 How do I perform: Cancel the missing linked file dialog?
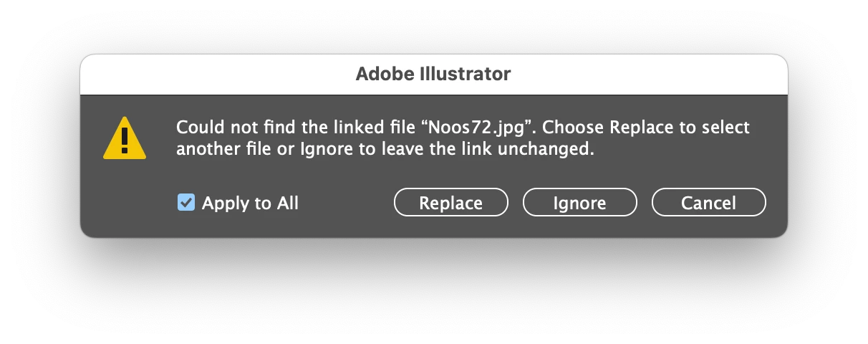tap(709, 203)
